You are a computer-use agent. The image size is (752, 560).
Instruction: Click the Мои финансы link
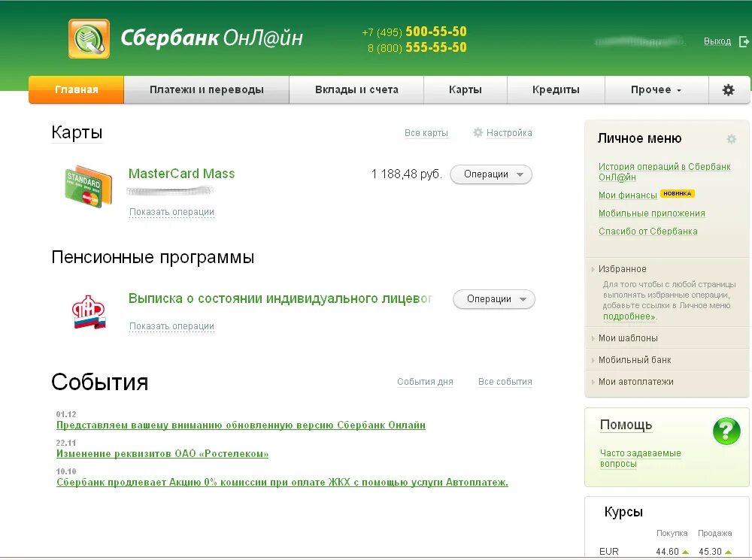627,195
